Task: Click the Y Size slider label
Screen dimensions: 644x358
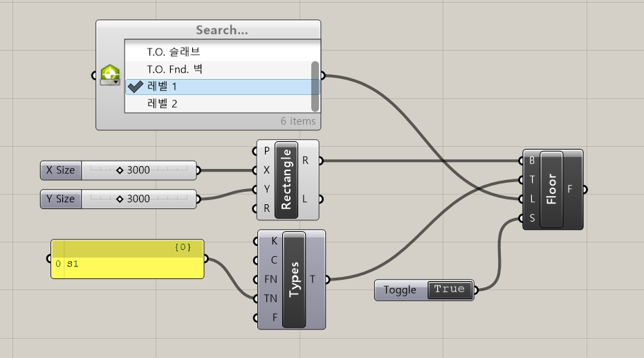Action: pyautogui.click(x=60, y=199)
